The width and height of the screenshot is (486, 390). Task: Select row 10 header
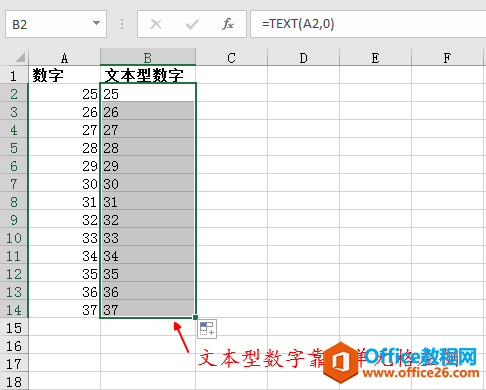pyautogui.click(x=14, y=237)
